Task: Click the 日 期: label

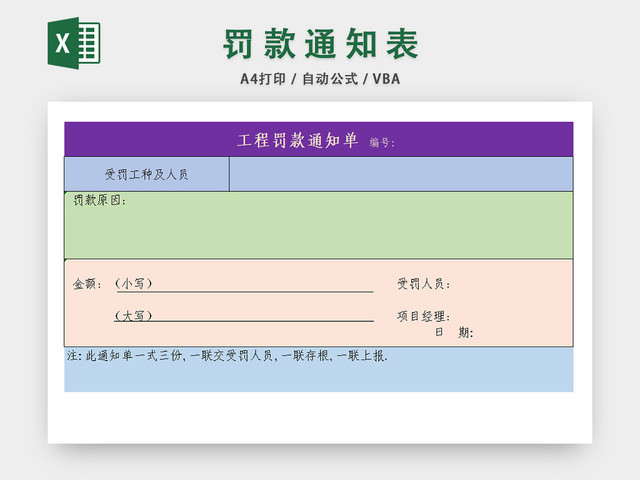Action: click(x=454, y=333)
